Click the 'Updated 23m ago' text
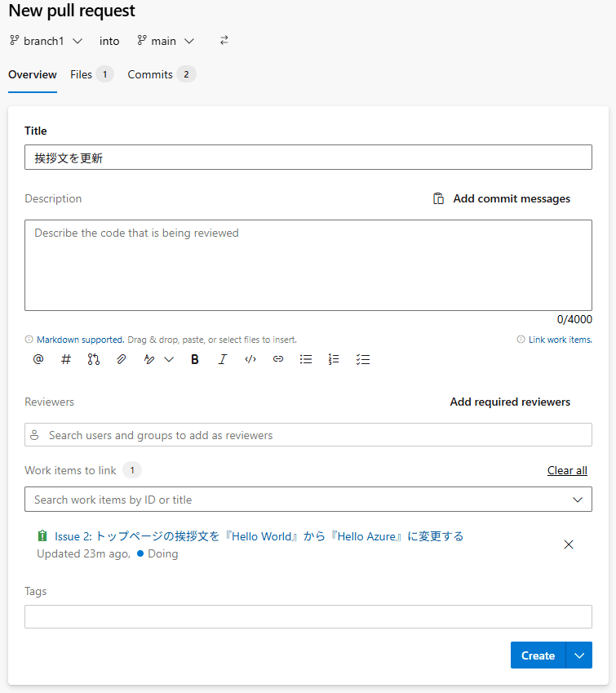Screen dimensions: 616x693 pos(83,554)
